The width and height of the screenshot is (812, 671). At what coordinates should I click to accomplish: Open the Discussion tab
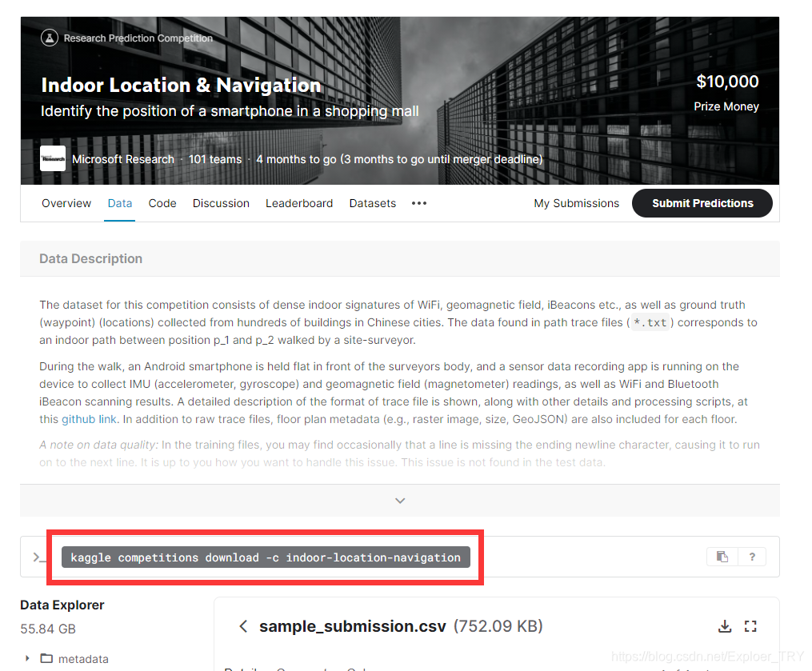tap(221, 203)
